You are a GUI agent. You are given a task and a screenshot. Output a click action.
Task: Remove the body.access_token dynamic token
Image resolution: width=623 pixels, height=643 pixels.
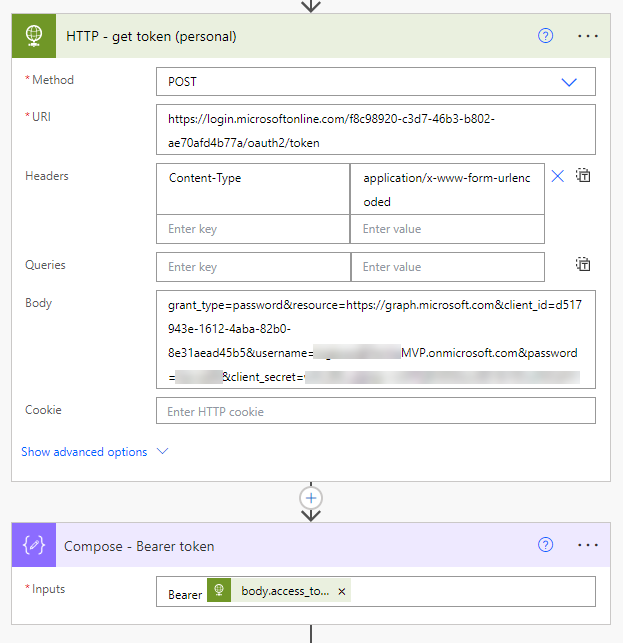tap(342, 592)
